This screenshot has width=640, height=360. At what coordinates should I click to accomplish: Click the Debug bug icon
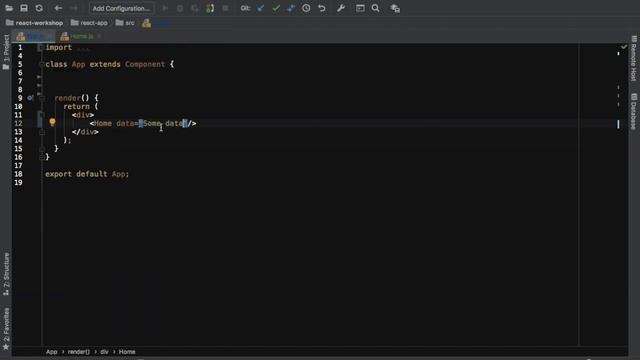coord(180,8)
